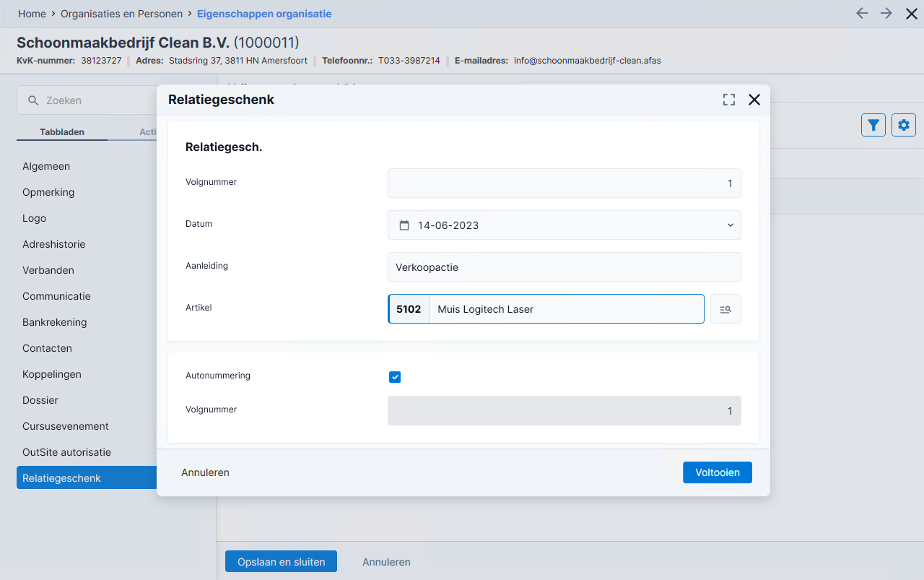
Task: Click the search magnifier icon in Zoeken
Action: (x=33, y=100)
